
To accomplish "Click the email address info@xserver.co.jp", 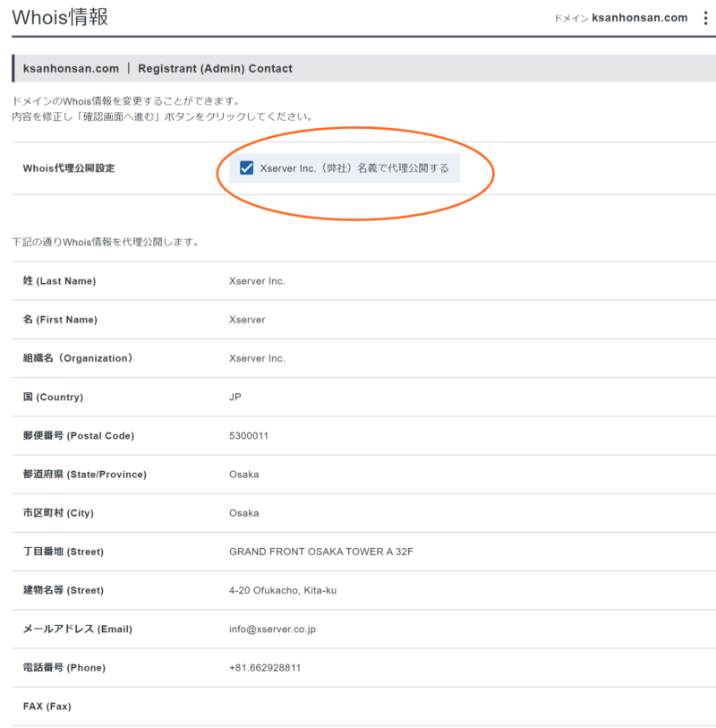I will coord(272,630).
